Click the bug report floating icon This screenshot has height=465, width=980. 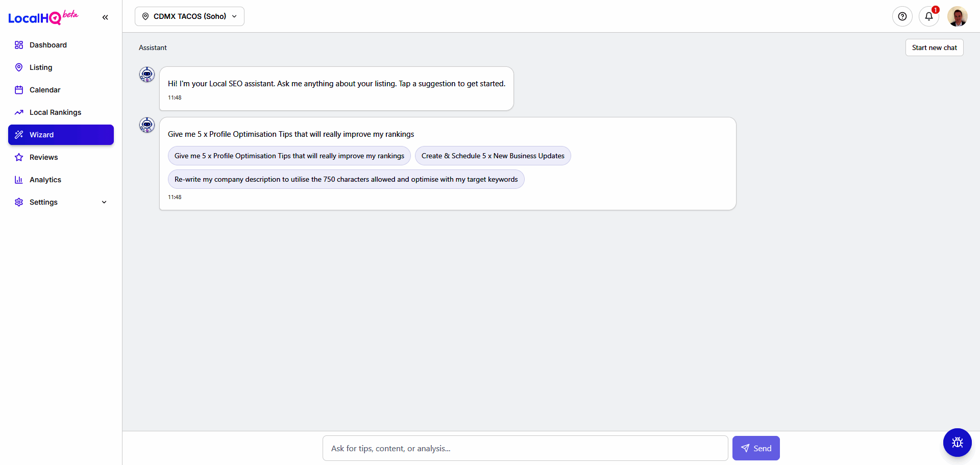point(957,443)
